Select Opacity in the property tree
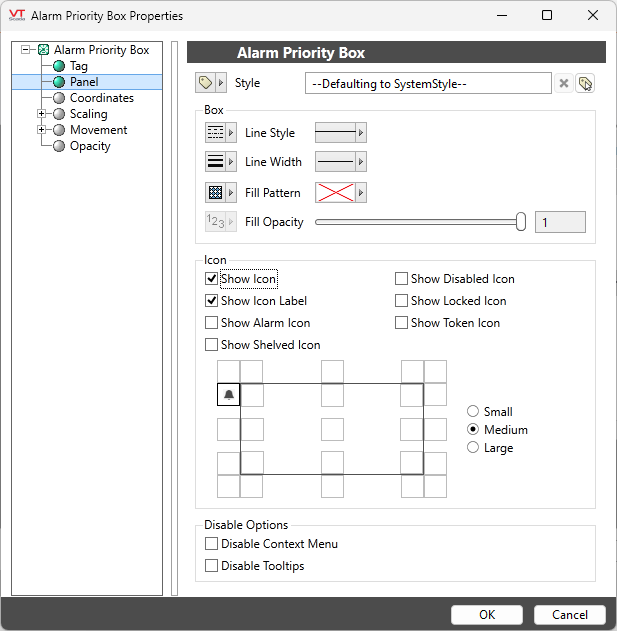617x631 pixels. click(x=90, y=146)
